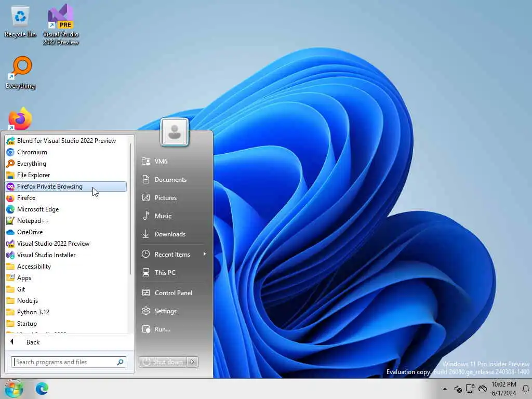532x399 pixels.
Task: Click the Start orb button
Action: 14,389
